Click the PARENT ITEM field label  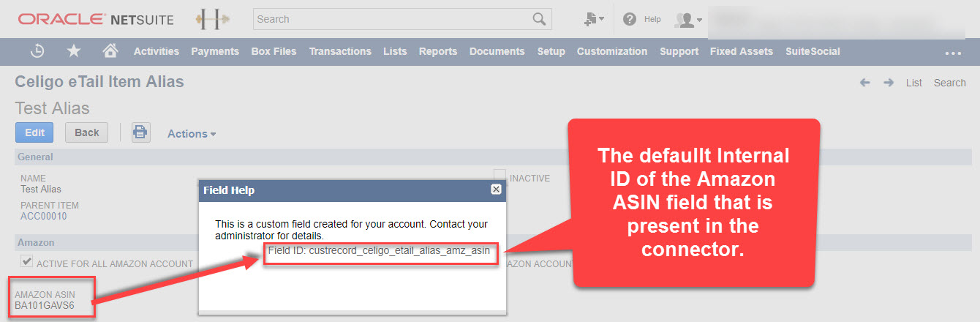point(50,206)
